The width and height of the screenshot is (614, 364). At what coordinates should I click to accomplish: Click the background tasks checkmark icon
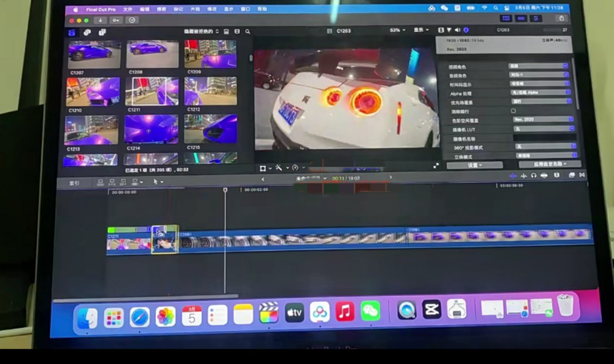[131, 20]
